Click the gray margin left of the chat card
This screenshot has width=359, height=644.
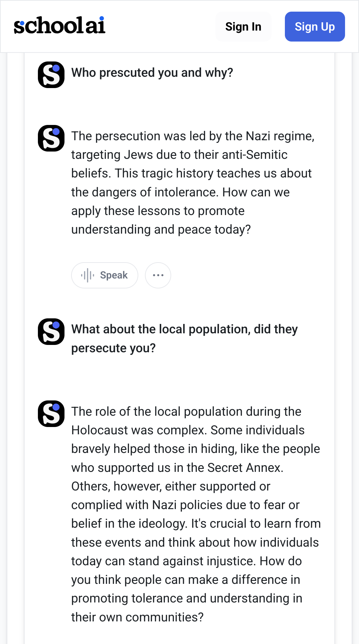click(x=16, y=332)
